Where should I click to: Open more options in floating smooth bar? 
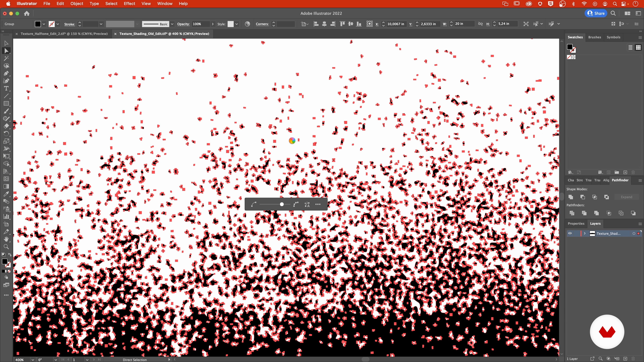(x=318, y=204)
